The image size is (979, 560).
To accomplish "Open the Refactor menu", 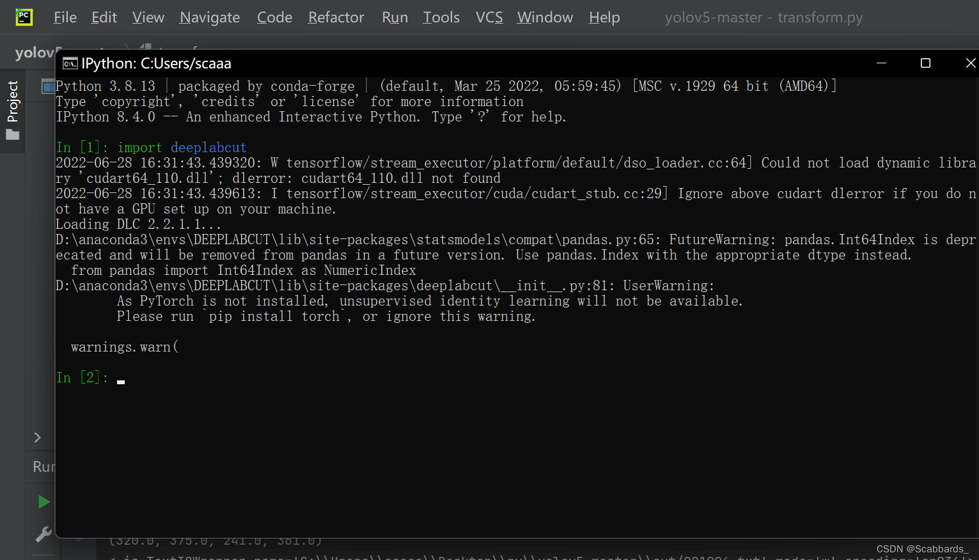I will 336,17.
